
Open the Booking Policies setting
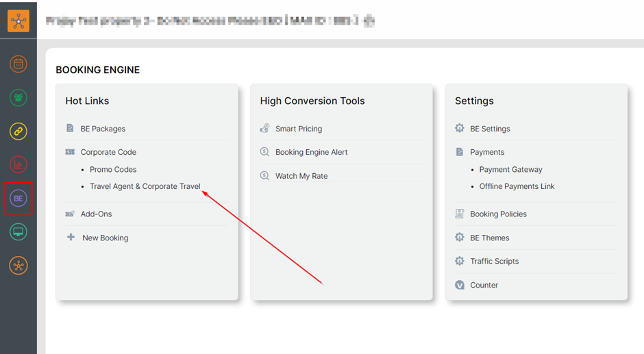click(498, 214)
